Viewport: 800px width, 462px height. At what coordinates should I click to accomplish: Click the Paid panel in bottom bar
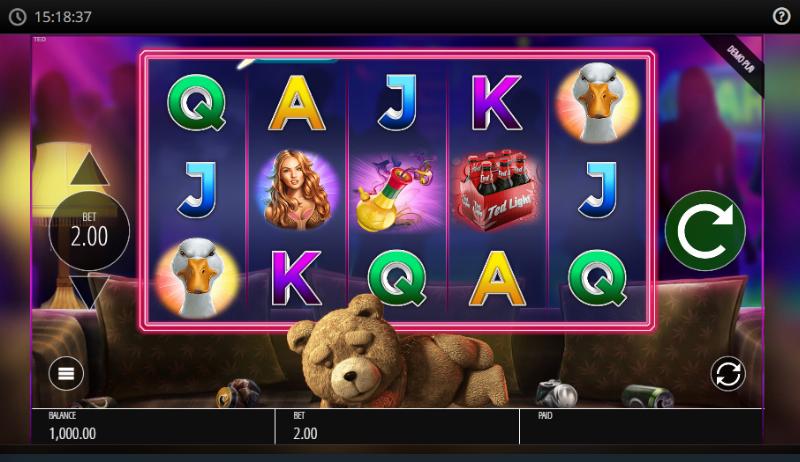click(x=641, y=426)
